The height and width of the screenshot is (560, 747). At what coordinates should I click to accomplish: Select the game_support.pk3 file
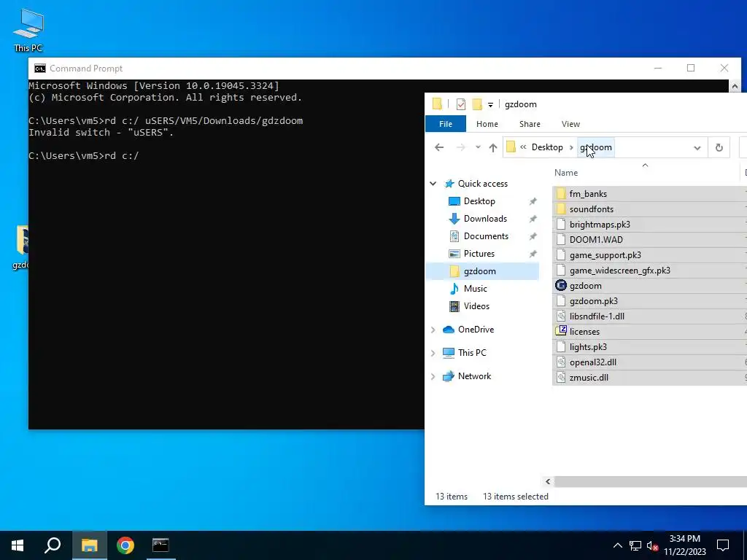tap(649, 255)
